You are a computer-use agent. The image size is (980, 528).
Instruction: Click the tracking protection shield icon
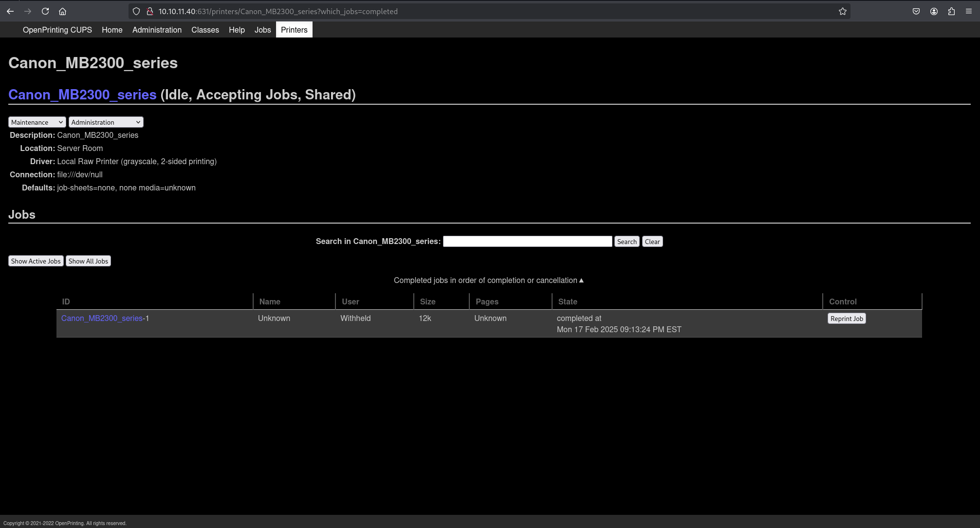[136, 11]
